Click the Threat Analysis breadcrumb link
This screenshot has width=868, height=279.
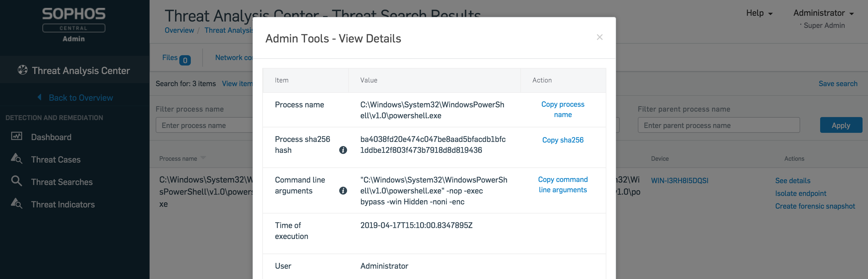228,30
